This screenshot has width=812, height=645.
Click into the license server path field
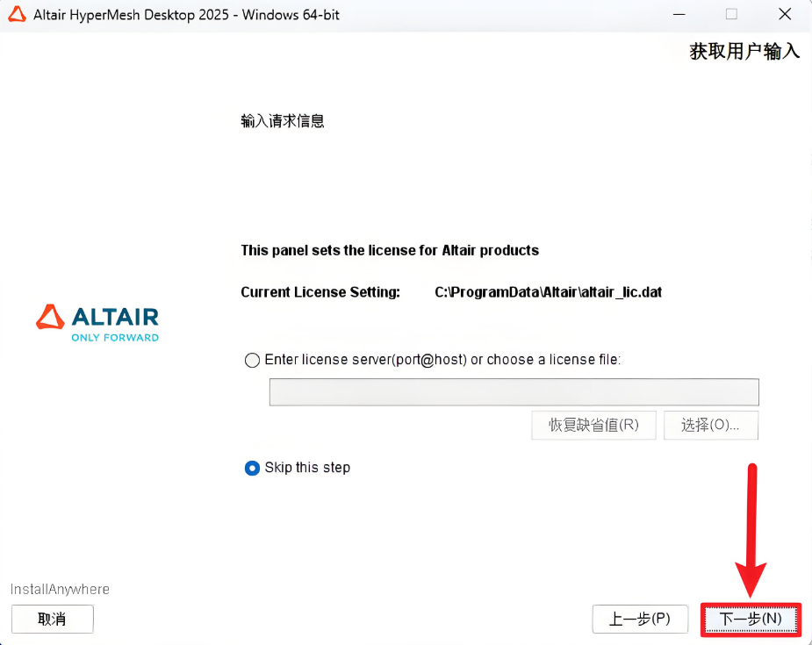[514, 392]
